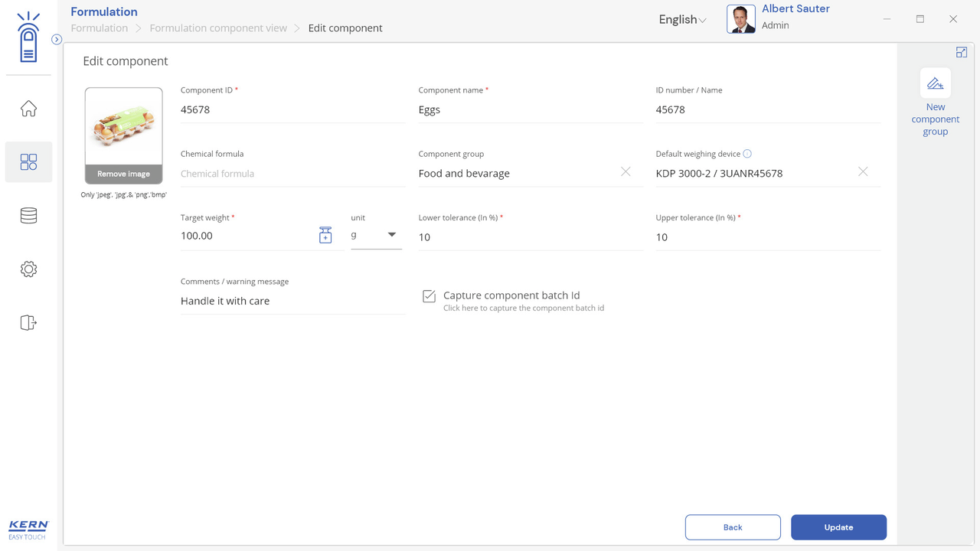Viewport: 980px width, 551px height.
Task: Click the Home icon in the sidebar
Action: (x=28, y=109)
